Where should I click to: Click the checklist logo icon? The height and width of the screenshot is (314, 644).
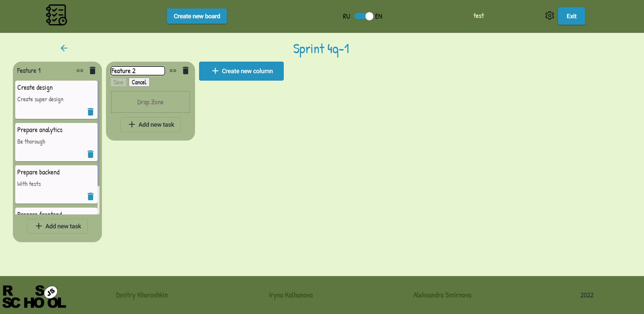(x=56, y=15)
